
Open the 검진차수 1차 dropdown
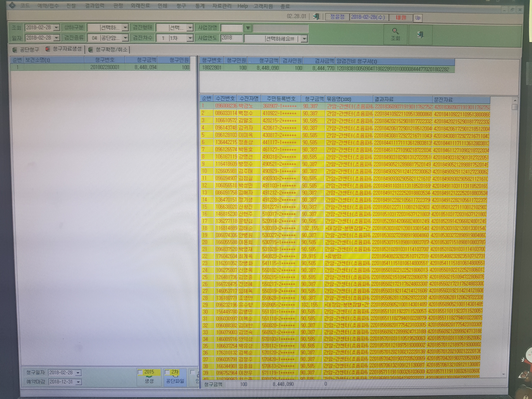coord(190,38)
